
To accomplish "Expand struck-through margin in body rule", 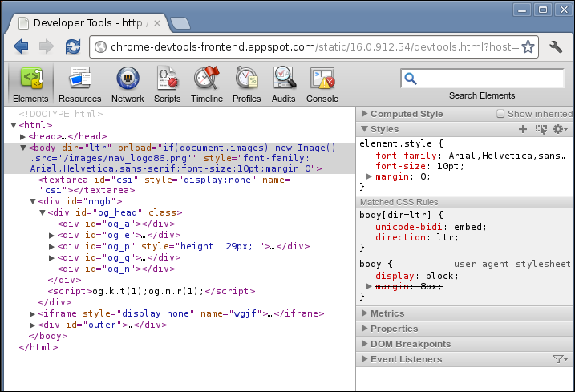I will [369, 285].
